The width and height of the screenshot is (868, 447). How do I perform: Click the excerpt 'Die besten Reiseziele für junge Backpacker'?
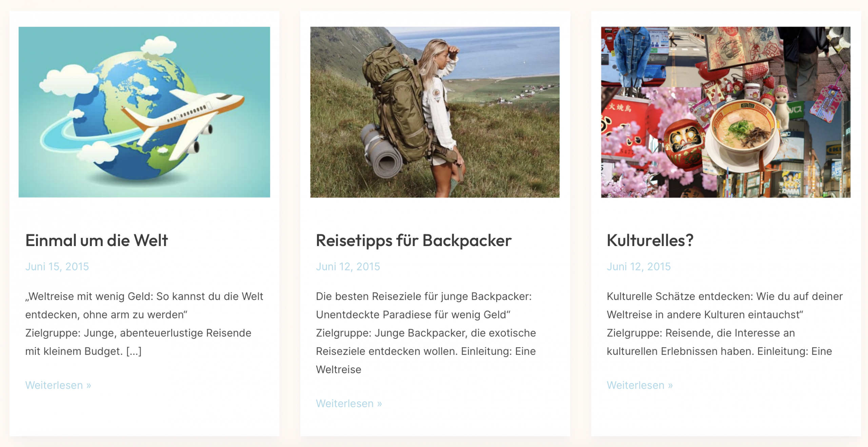426,333
